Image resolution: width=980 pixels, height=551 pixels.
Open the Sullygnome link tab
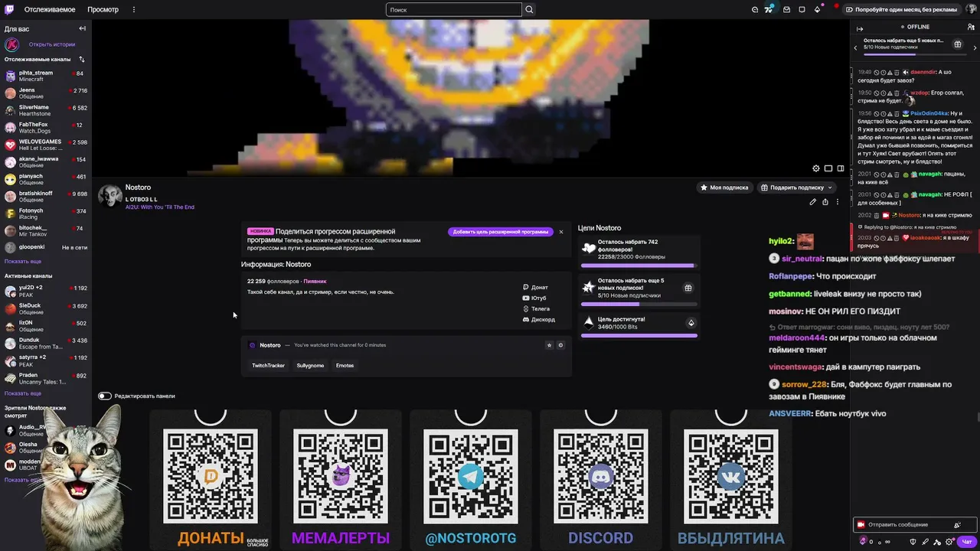coord(310,365)
